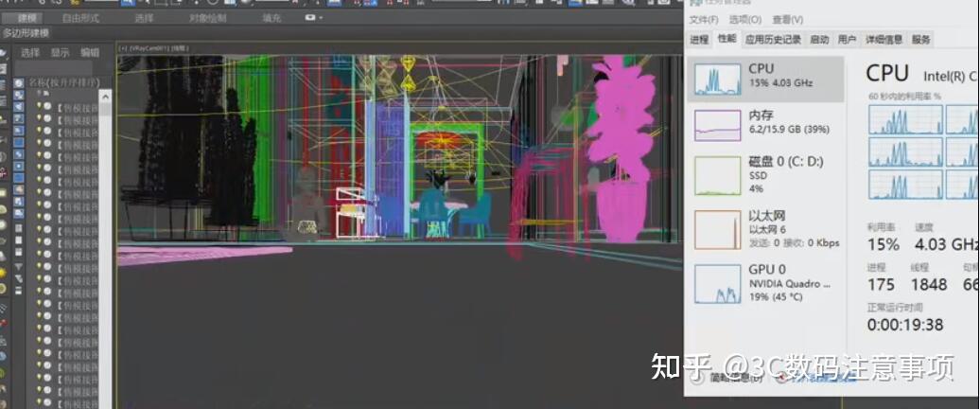Viewport: 980px width, 409px height.
Task: Open the [线框] viewport shading menu
Action: [x=181, y=47]
